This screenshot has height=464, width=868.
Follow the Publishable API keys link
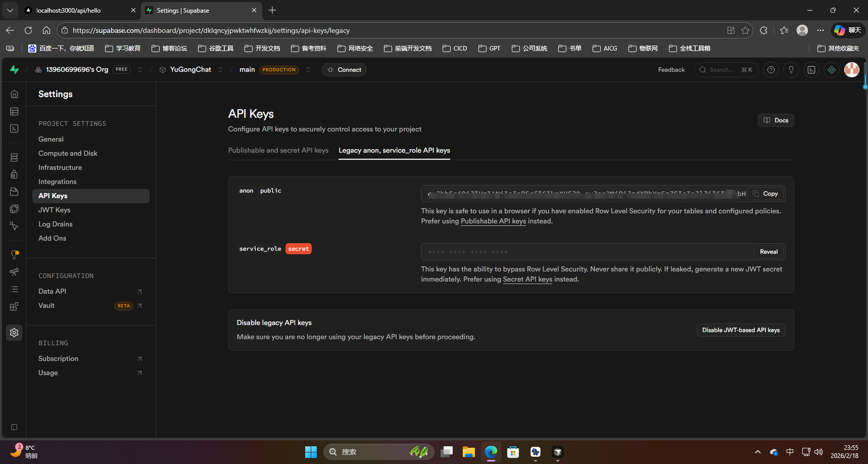point(493,221)
